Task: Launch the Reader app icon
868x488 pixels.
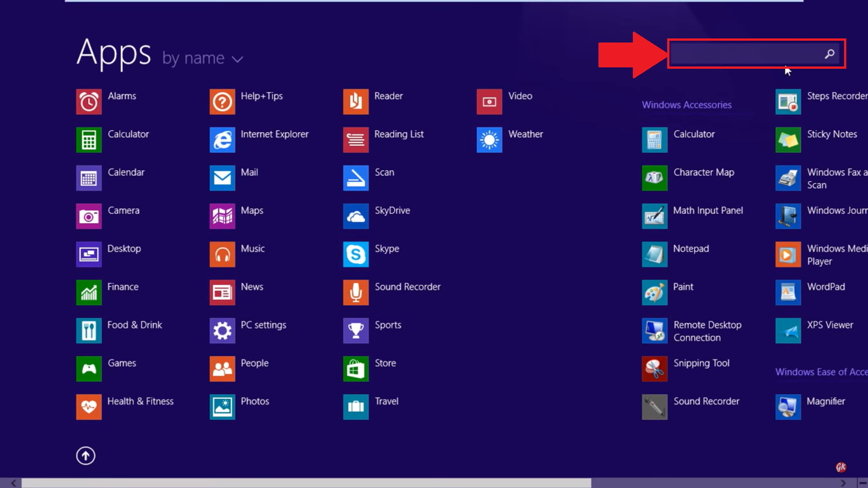Action: click(x=356, y=102)
